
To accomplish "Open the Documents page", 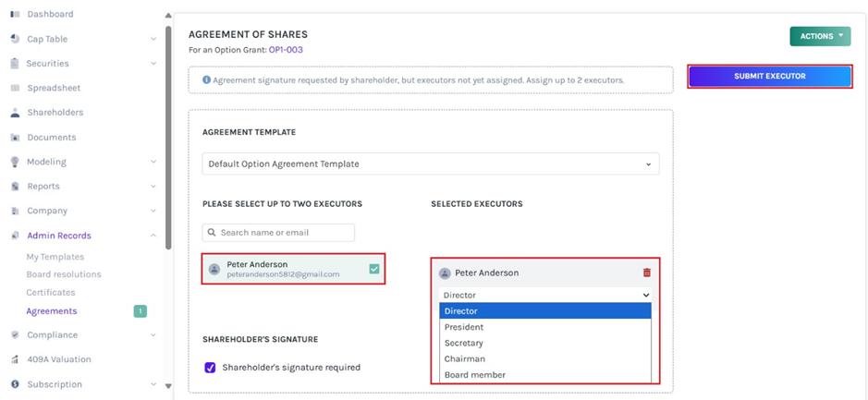I will coord(52,138).
